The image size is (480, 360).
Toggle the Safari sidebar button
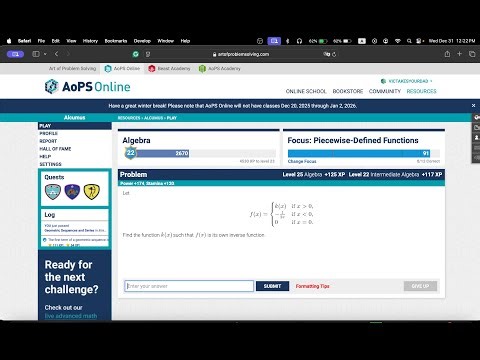coord(36,54)
